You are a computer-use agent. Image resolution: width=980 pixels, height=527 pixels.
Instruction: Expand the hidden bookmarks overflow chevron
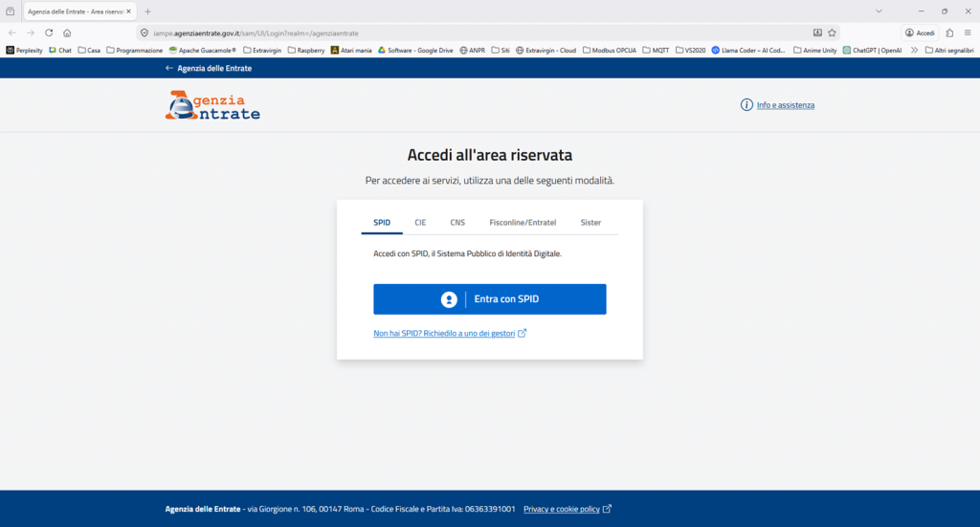(x=914, y=50)
